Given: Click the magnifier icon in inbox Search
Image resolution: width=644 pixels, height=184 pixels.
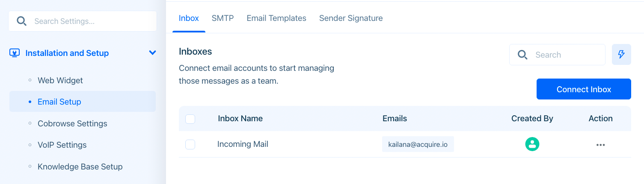Looking at the screenshot, I should click(522, 55).
